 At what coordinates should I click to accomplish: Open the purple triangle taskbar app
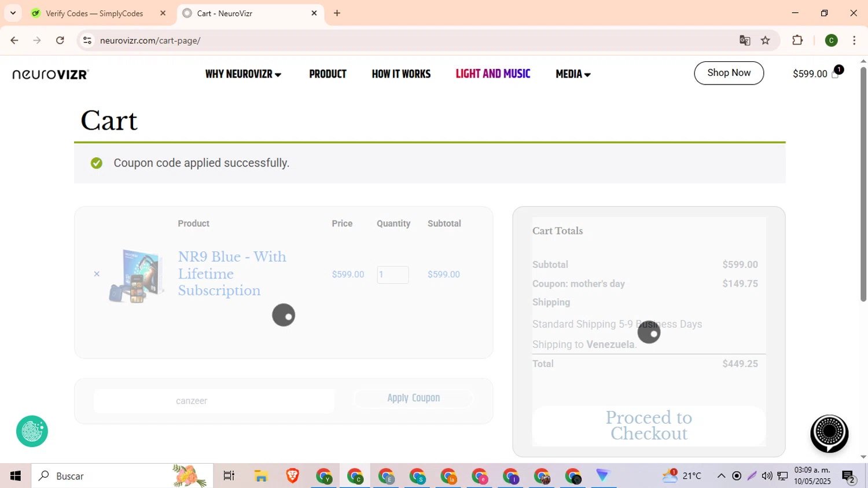tap(603, 476)
